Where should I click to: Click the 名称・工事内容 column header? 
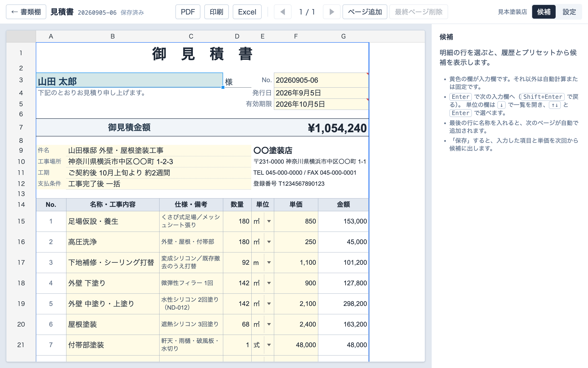pyautogui.click(x=113, y=205)
